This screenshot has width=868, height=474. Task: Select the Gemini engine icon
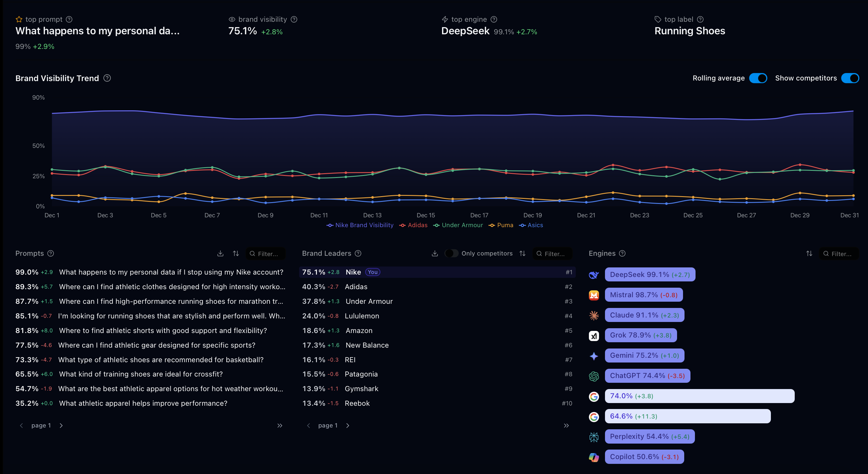(594, 355)
